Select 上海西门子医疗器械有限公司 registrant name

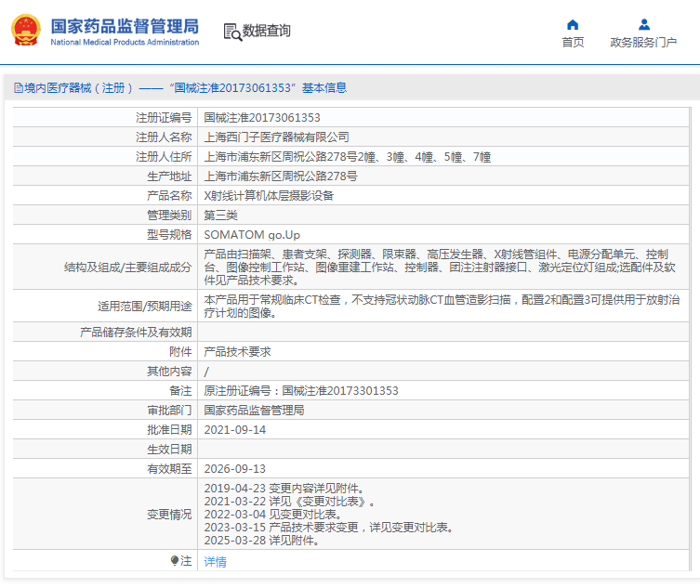coord(276,137)
